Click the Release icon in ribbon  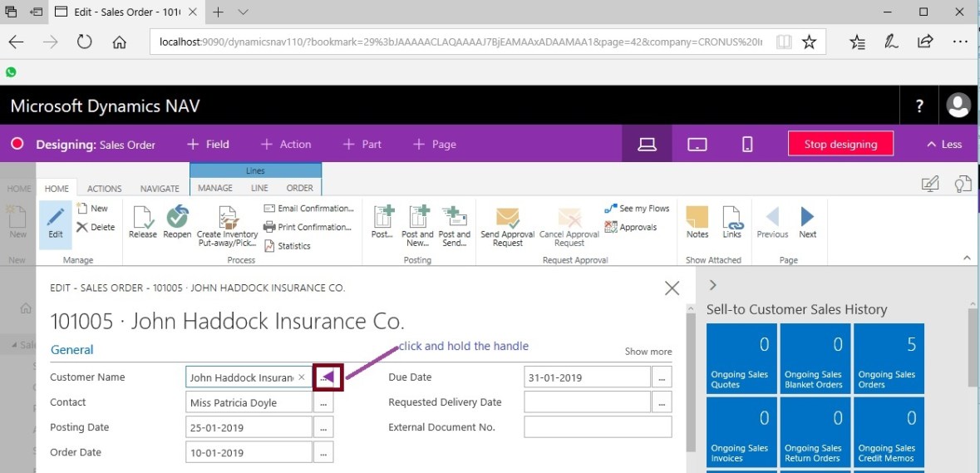pos(142,218)
